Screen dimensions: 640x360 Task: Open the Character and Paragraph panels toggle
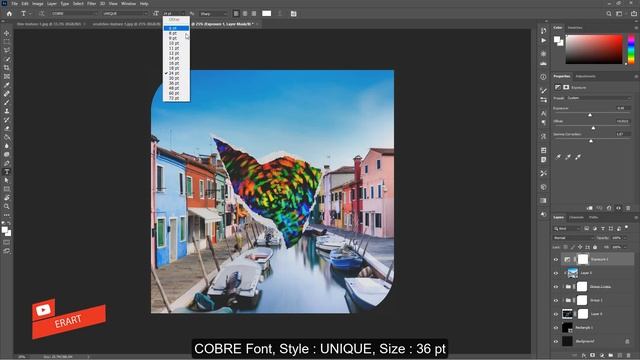[x=293, y=13]
